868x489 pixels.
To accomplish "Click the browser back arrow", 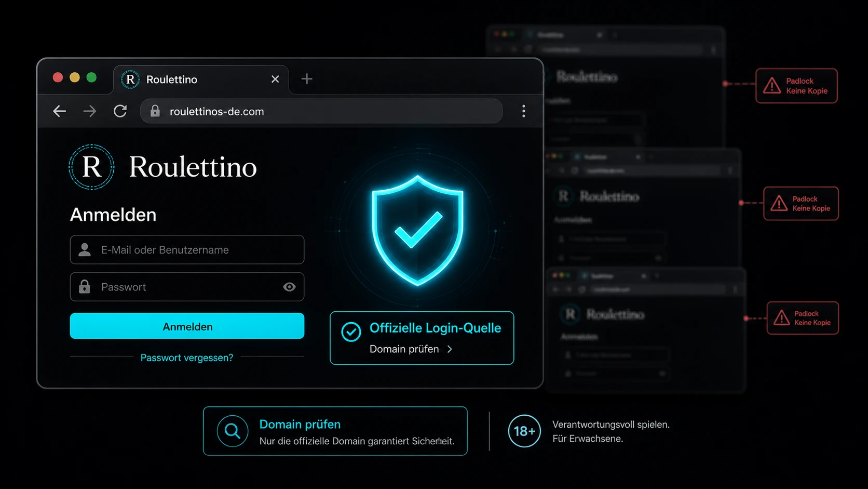I will pos(60,111).
